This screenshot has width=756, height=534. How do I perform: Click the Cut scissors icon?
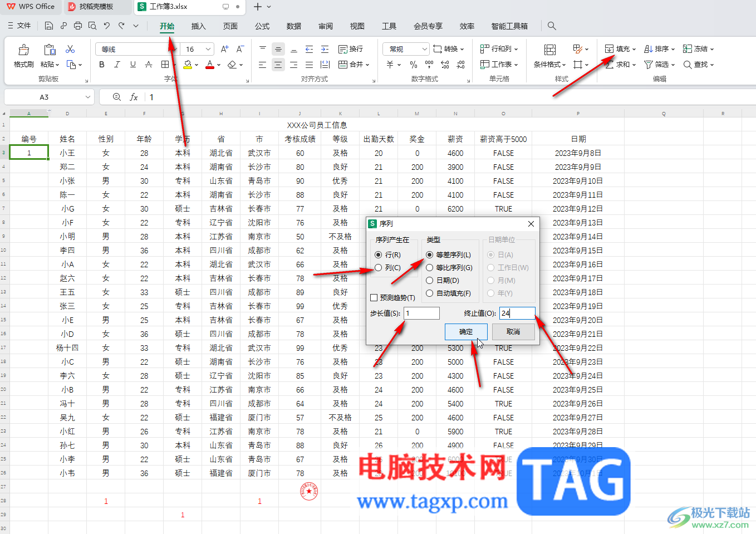pos(70,49)
